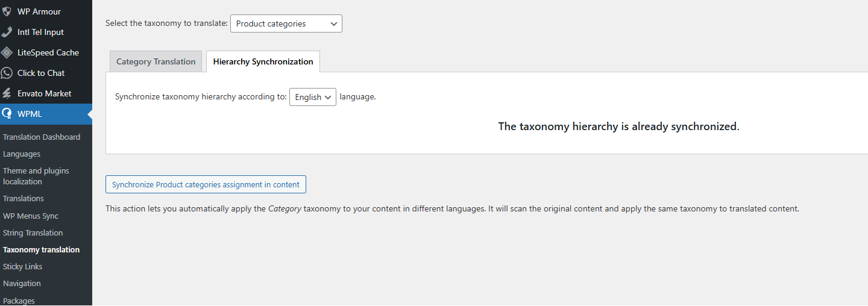The height and width of the screenshot is (306, 868).
Task: Click the WPML logo icon
Action: pos(7,114)
